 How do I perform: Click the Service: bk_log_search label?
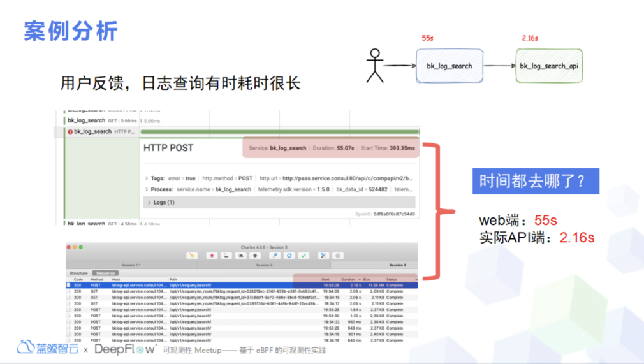coord(277,148)
